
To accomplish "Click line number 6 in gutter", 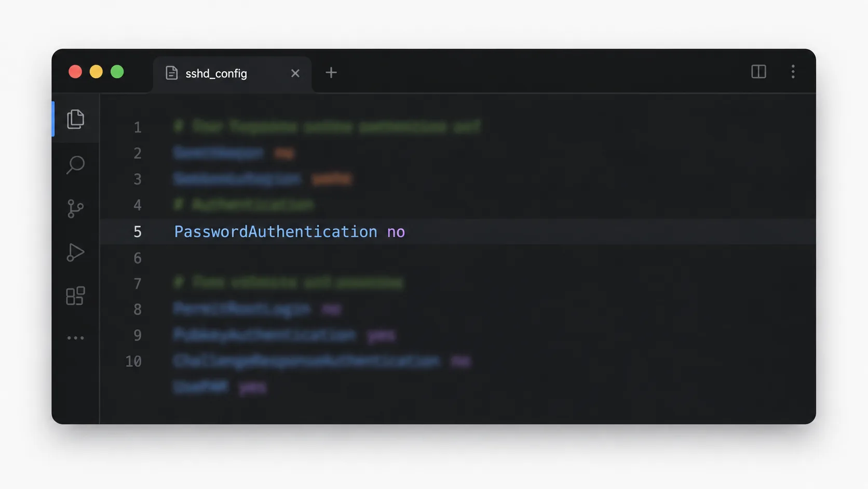I will (138, 258).
